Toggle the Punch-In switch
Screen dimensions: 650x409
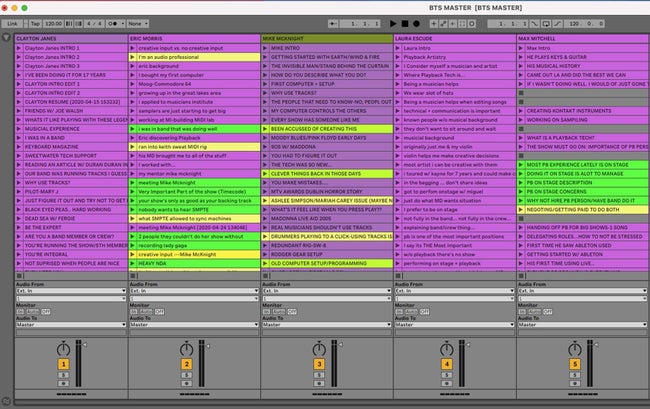(x=535, y=24)
